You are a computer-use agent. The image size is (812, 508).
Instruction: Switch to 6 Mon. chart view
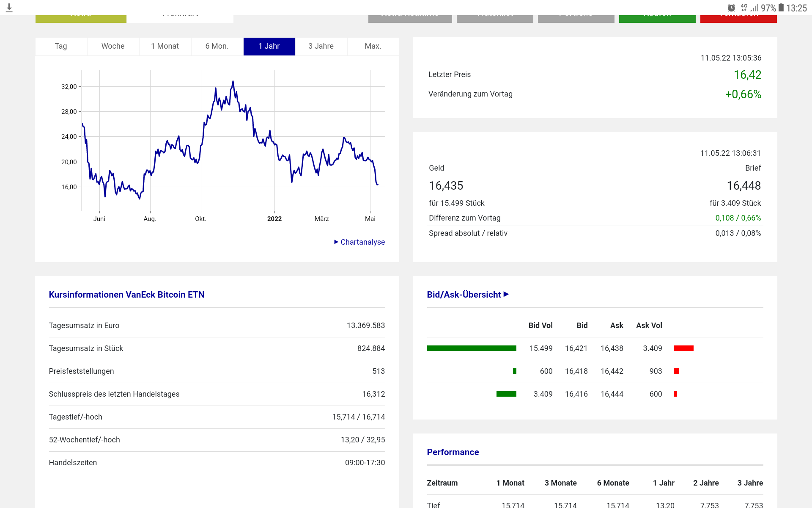click(x=217, y=46)
